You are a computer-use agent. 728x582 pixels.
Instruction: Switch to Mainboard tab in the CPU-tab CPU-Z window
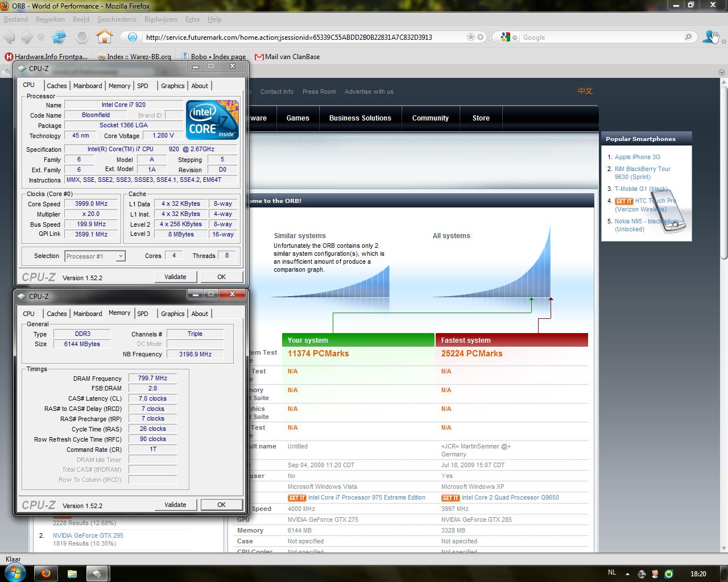tap(88, 86)
